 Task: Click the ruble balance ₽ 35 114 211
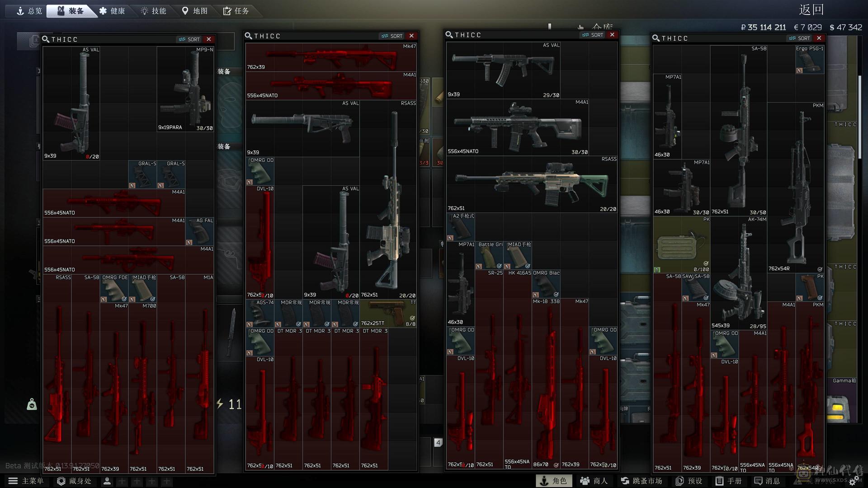point(763,27)
